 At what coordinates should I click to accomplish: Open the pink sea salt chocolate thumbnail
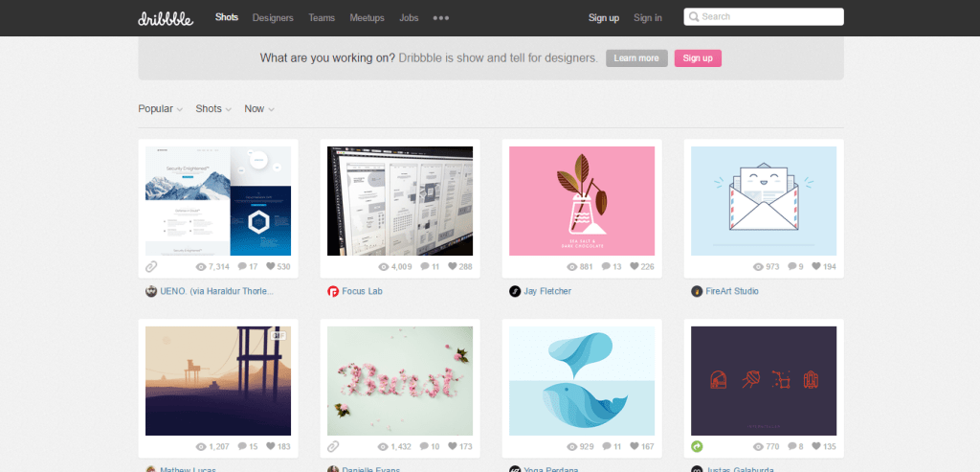(x=582, y=201)
